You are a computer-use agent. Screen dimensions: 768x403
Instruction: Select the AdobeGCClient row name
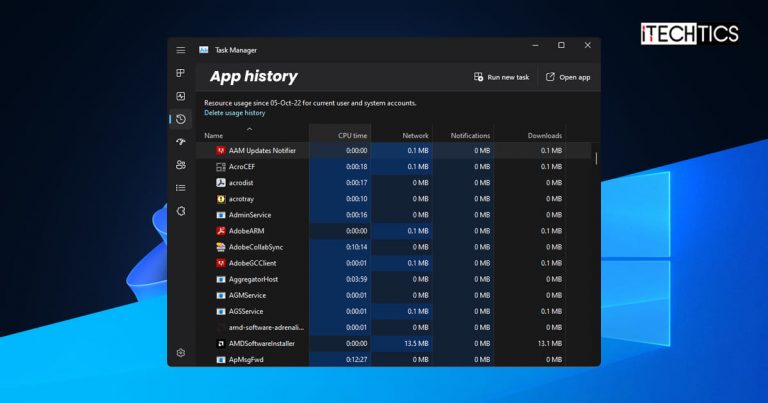coord(252,263)
